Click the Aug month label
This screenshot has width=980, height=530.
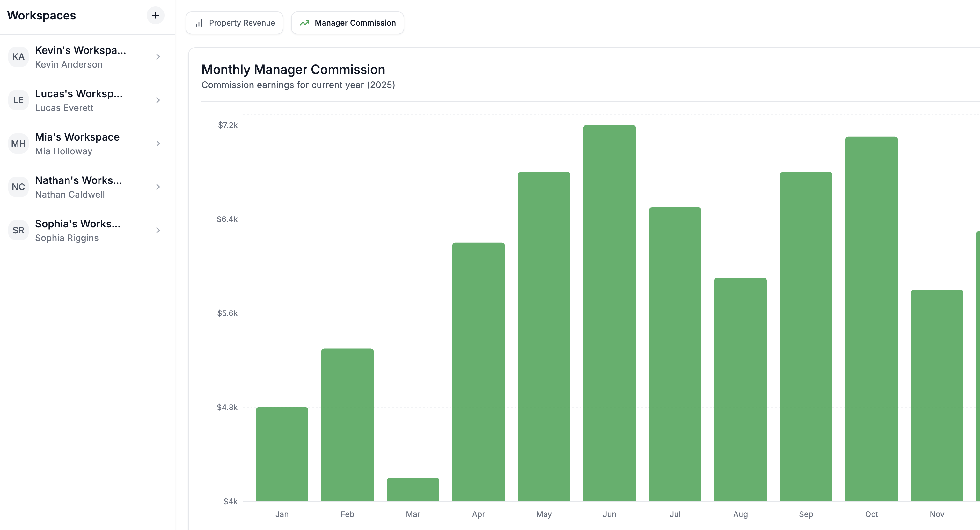[740, 514]
